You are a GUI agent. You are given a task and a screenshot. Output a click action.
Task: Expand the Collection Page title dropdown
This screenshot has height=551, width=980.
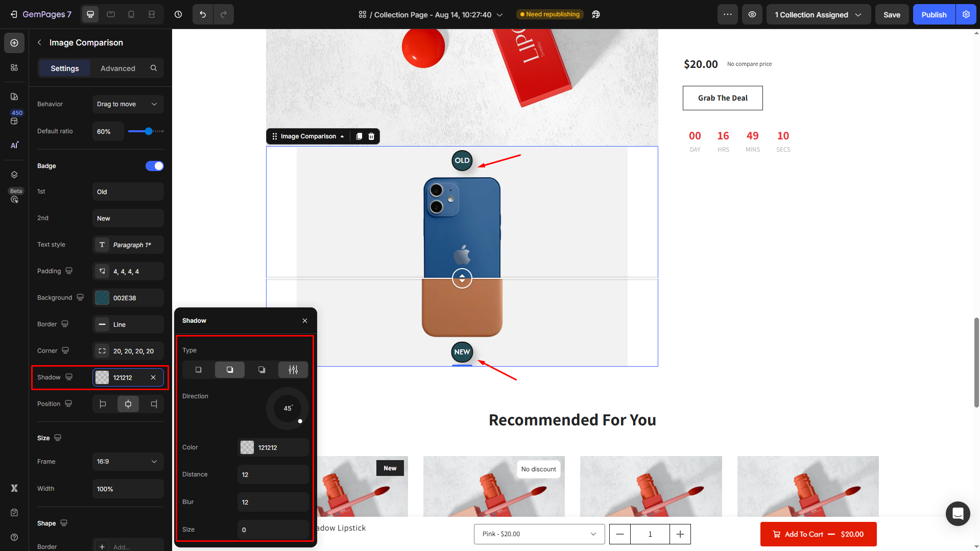500,15
